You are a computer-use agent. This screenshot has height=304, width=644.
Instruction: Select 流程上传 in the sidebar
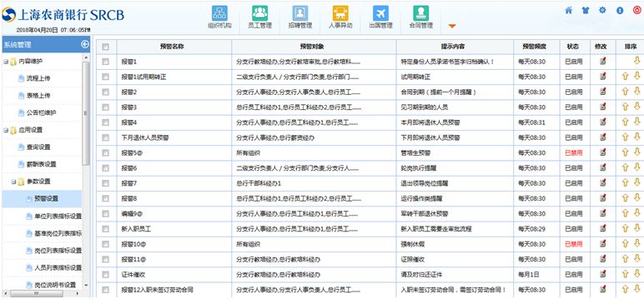(x=38, y=78)
